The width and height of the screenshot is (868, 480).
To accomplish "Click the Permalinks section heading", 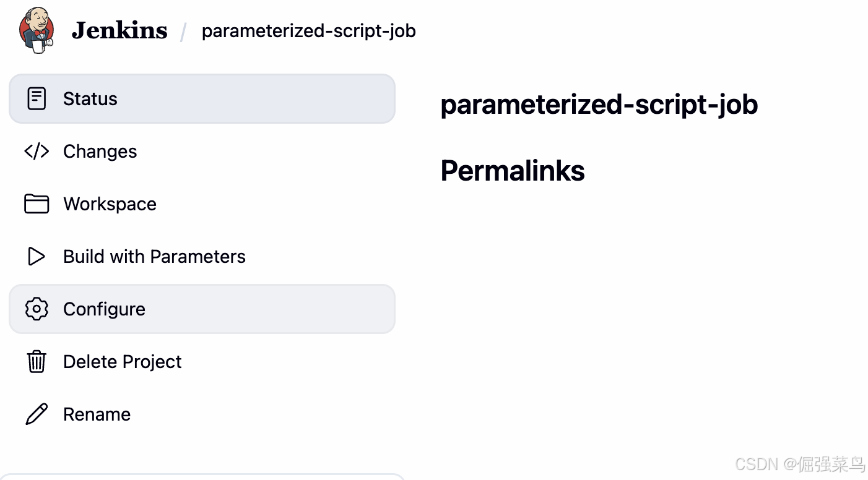I will click(x=512, y=171).
